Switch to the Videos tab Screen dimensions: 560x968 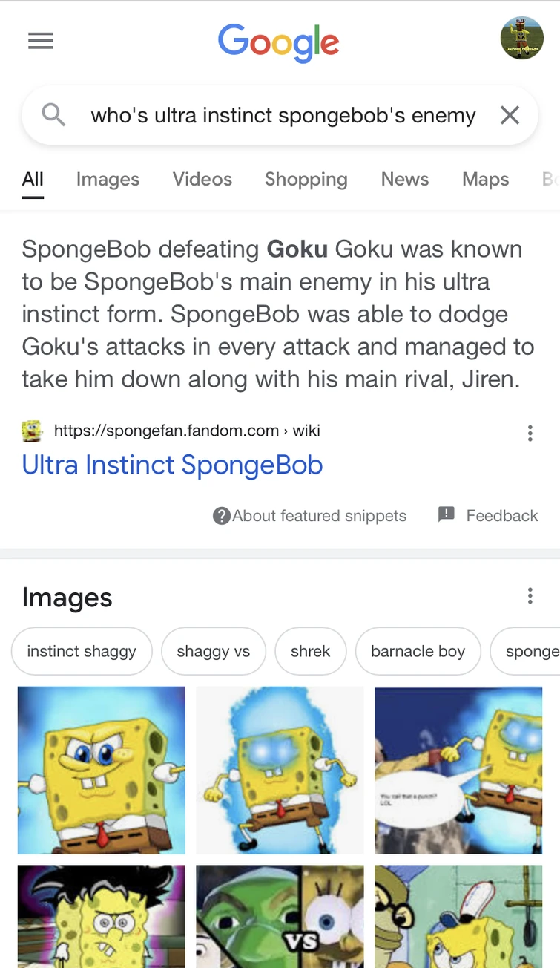[202, 179]
